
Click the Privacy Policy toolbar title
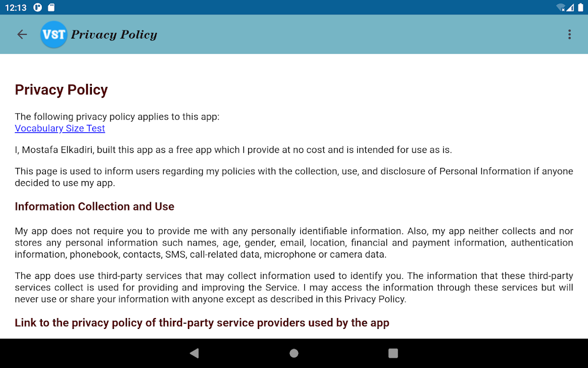114,34
